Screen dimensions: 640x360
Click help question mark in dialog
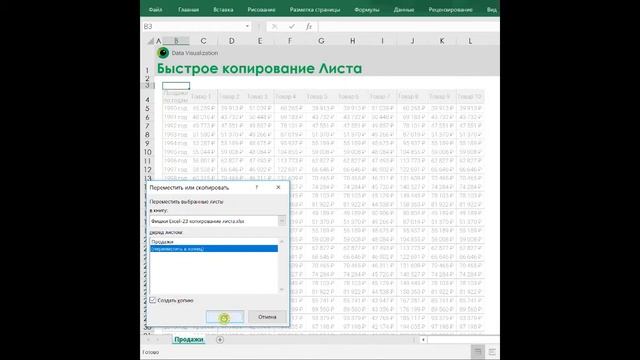pos(257,187)
